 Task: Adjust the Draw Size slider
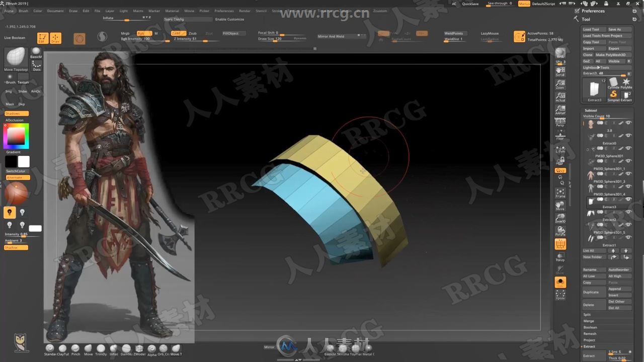(x=282, y=39)
